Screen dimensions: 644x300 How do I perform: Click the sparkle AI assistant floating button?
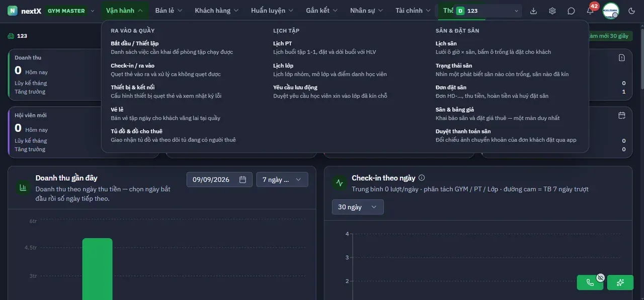coord(620,282)
